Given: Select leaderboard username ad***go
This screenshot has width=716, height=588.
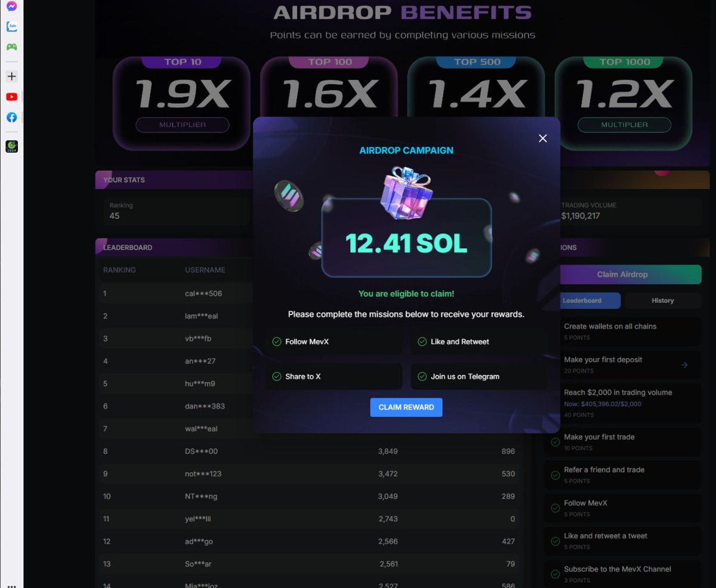Looking at the screenshot, I should [x=199, y=541].
